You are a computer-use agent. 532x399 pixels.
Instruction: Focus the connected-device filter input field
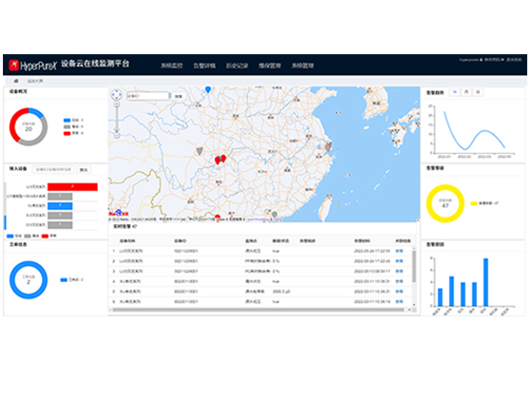pyautogui.click(x=53, y=169)
